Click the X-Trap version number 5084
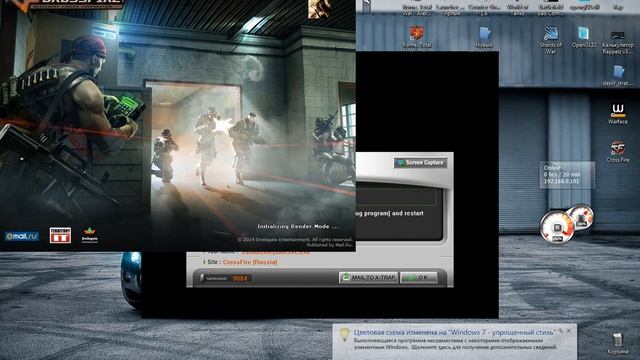The image size is (640, 360). pyautogui.click(x=240, y=278)
